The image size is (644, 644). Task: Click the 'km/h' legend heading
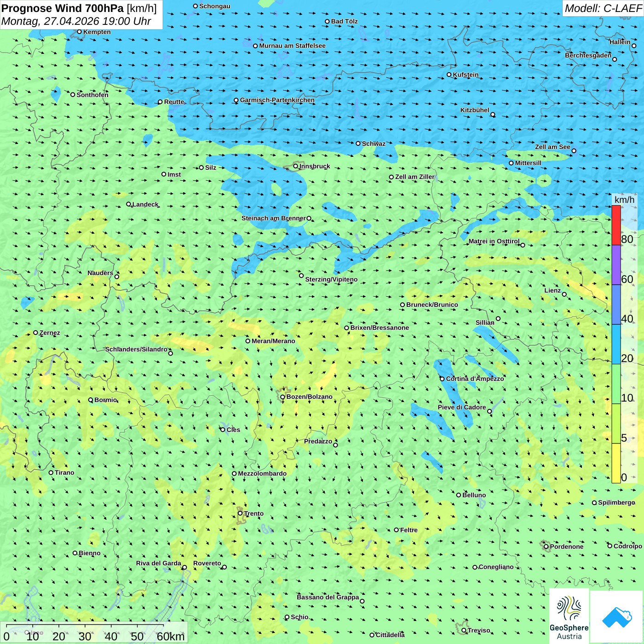click(625, 200)
